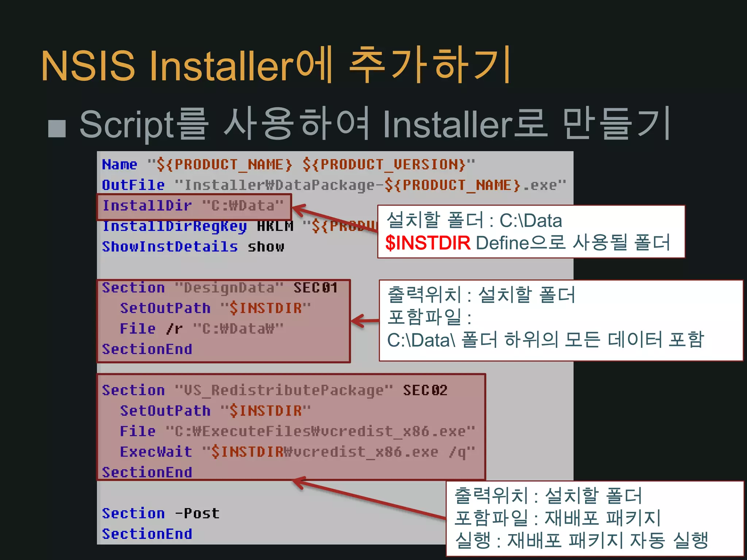Click SetOutPath "$INSTDIR" under VS_RedistributePackage
Screen dimensions: 747x560
click(x=215, y=411)
